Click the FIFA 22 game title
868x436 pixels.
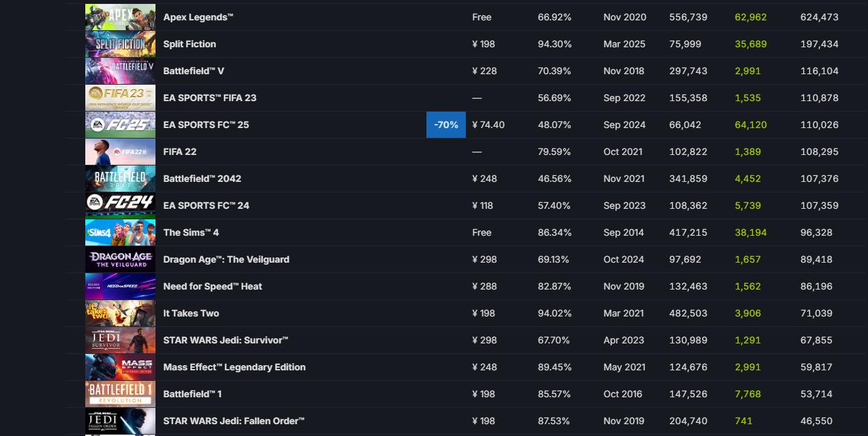click(x=180, y=152)
